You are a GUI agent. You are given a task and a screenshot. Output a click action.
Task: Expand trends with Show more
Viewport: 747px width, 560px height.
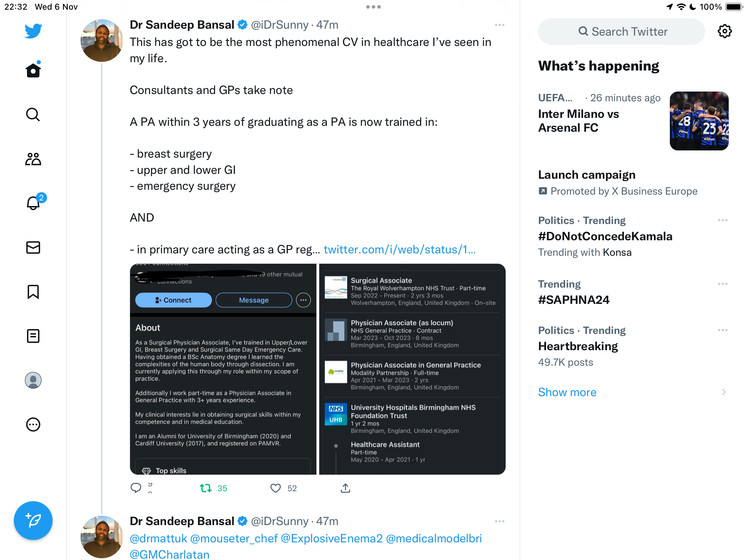pyautogui.click(x=567, y=392)
